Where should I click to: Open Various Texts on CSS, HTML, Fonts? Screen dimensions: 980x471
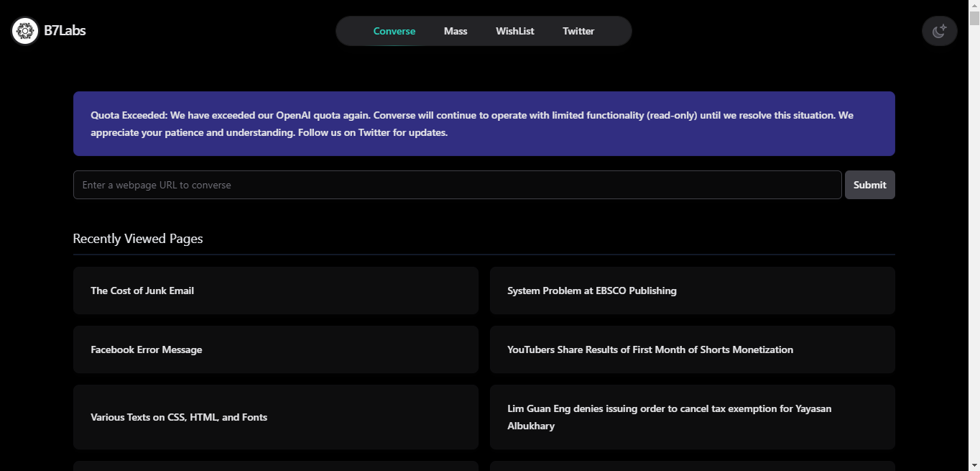click(276, 417)
